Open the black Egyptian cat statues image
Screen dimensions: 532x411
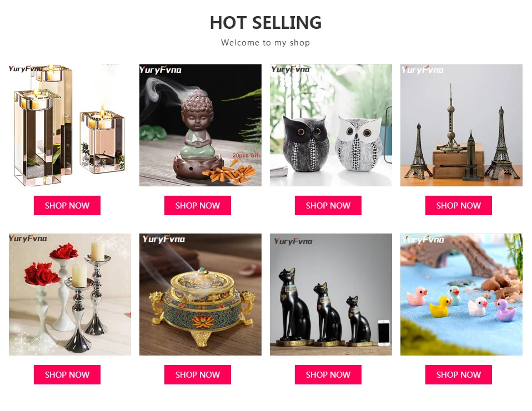pos(331,295)
